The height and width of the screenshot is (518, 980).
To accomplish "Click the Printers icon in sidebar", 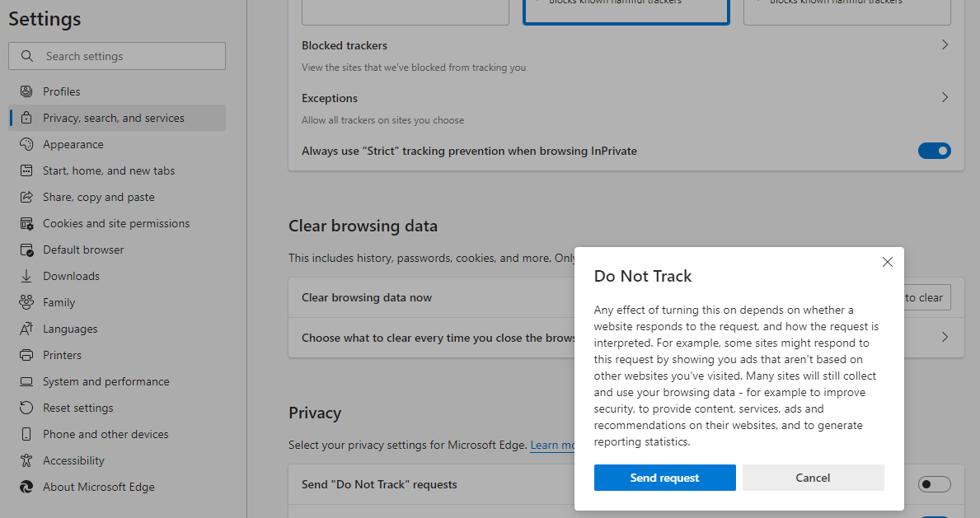I will [x=26, y=356].
